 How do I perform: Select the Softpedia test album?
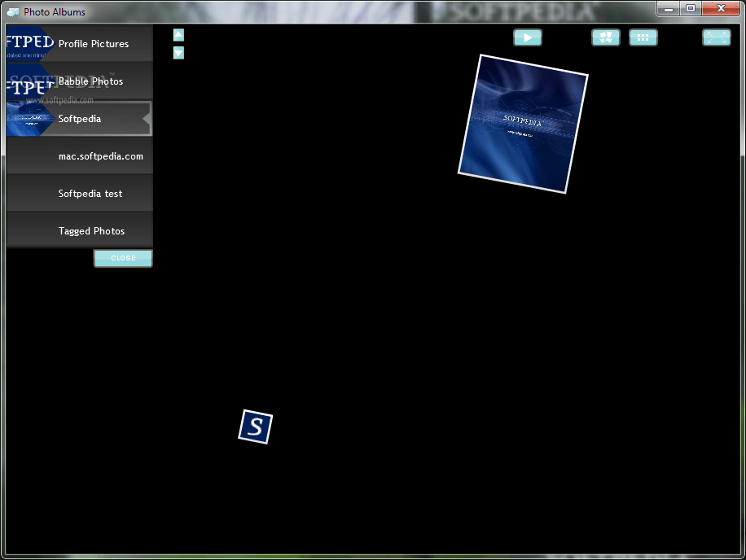[90, 193]
